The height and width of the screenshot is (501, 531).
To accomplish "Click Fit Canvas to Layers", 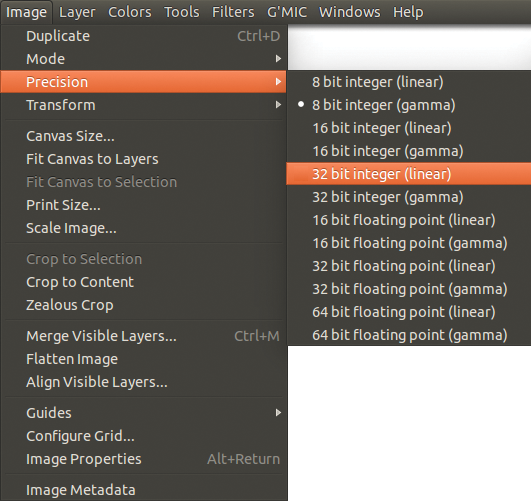I will click(144, 159).
